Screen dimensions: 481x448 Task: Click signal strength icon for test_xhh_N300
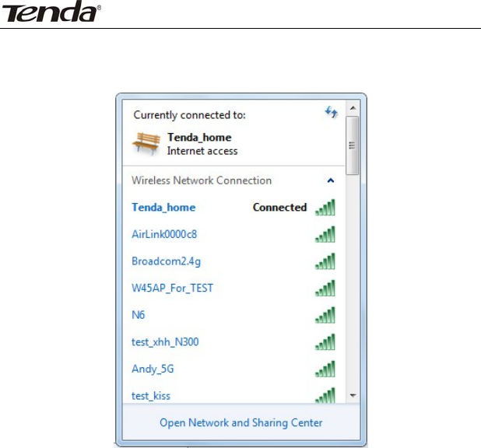tap(325, 342)
